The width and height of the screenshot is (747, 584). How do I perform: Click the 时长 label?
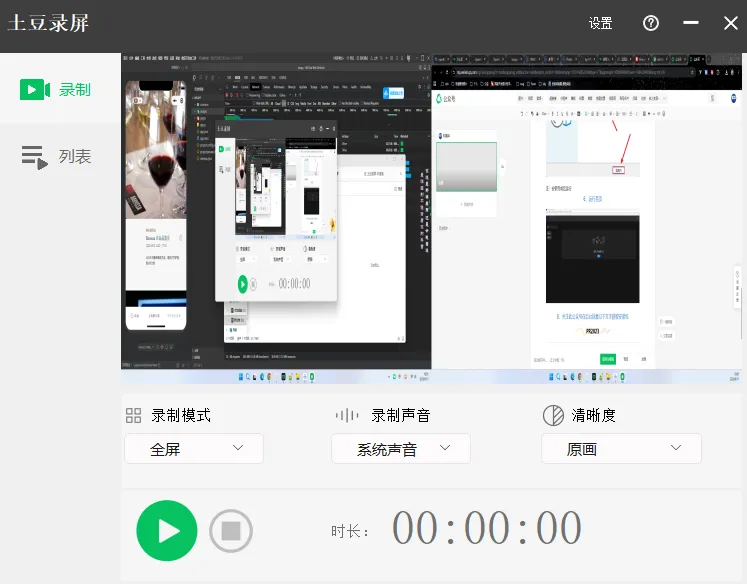pyautogui.click(x=350, y=531)
